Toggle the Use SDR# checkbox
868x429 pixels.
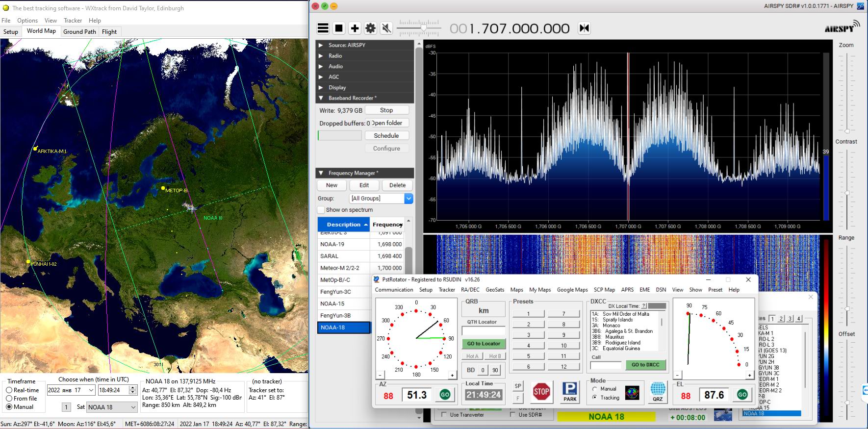(513, 415)
